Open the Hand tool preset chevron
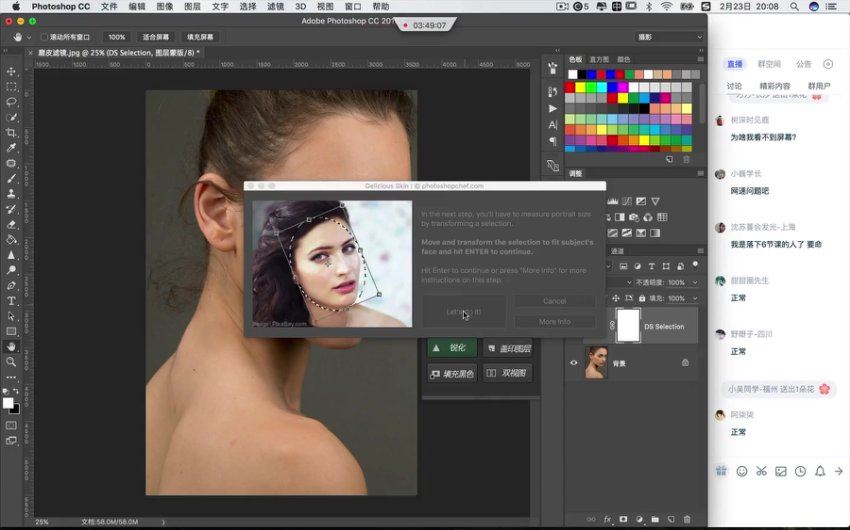The height and width of the screenshot is (530, 850). [29, 37]
